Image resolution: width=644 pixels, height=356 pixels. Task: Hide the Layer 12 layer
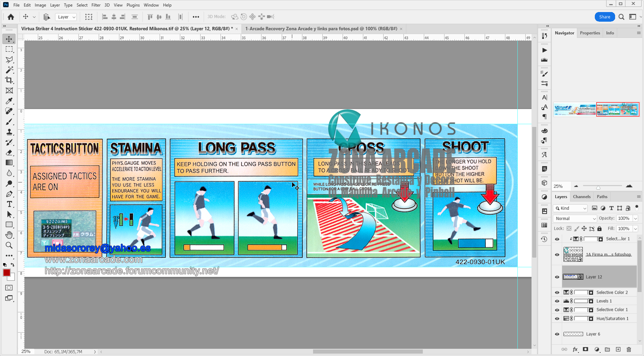coord(557,277)
